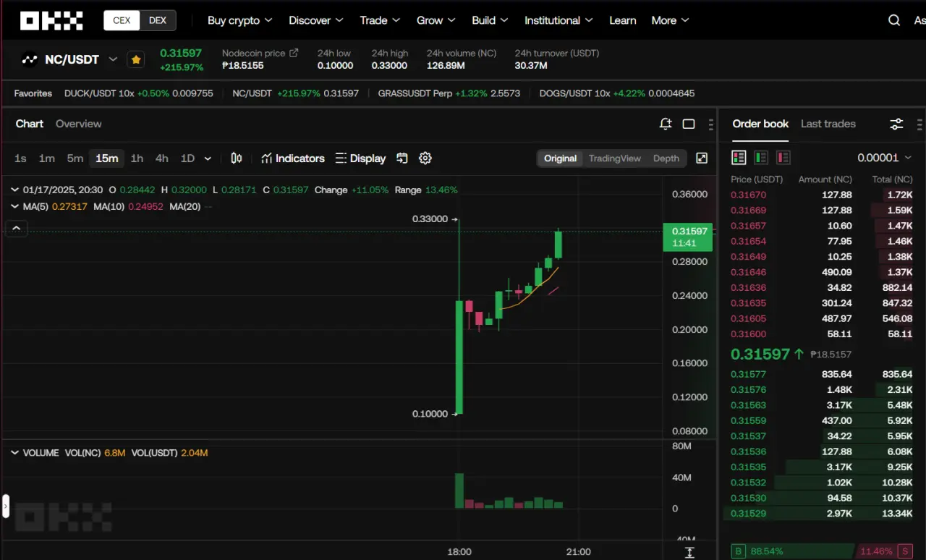Select the 4h timeframe
Screen dimensions: 926x560
pos(162,158)
